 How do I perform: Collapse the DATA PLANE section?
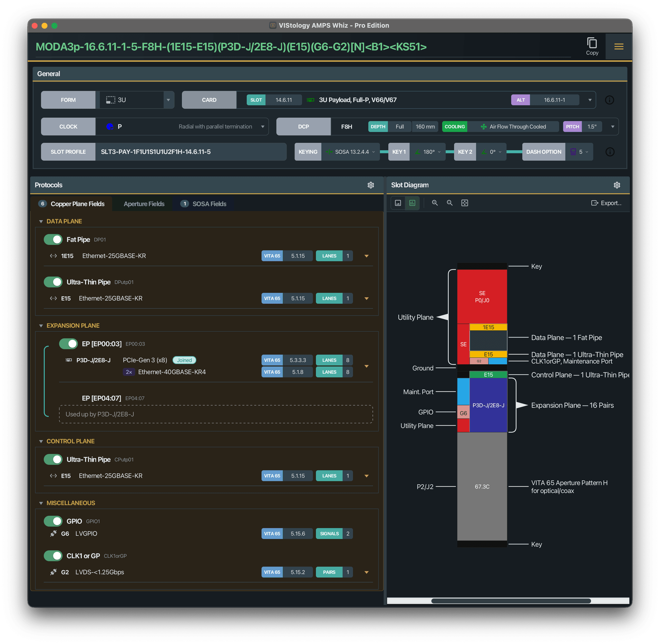click(x=41, y=222)
